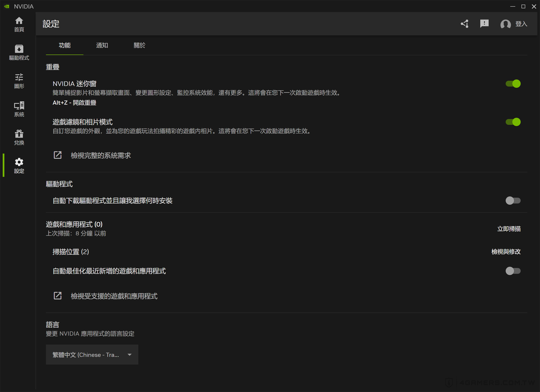Click the 語言 section heading
540x392 pixels.
[x=53, y=325]
